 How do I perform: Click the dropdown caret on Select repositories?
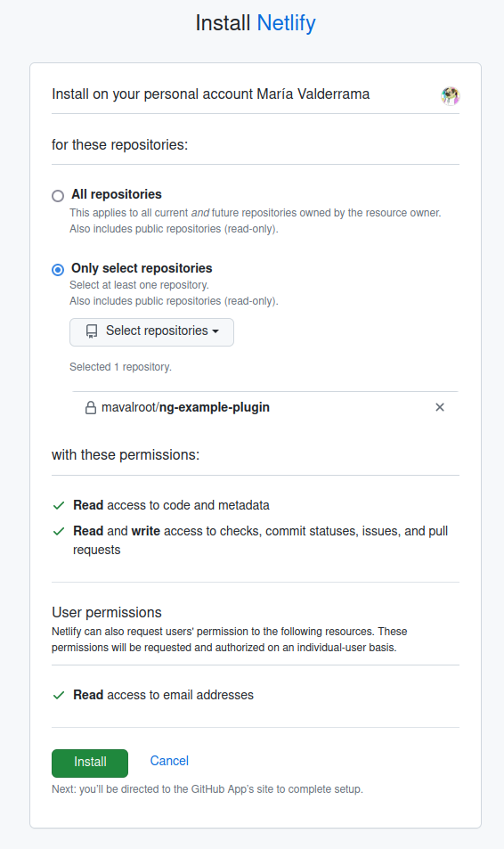coord(215,331)
